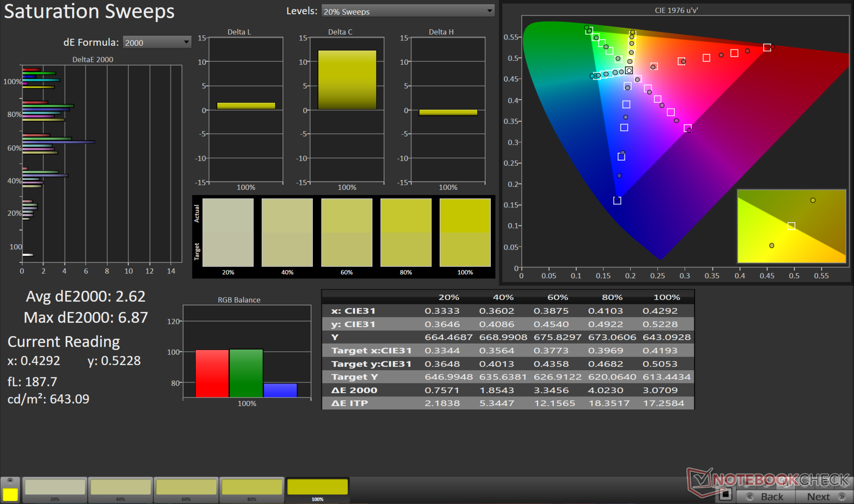Expand the small arrow above yellow swatch
The height and width of the screenshot is (504, 854).
(10, 480)
